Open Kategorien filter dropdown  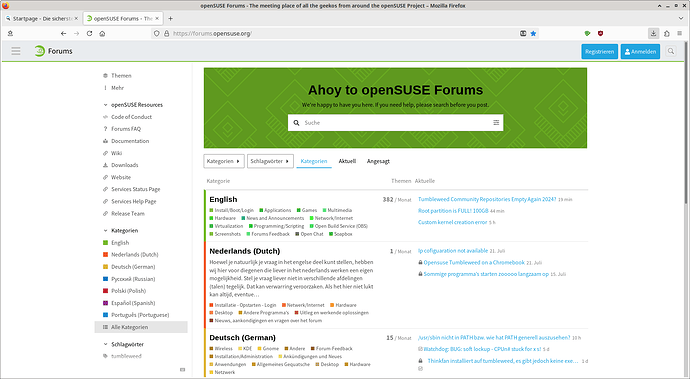(x=224, y=161)
